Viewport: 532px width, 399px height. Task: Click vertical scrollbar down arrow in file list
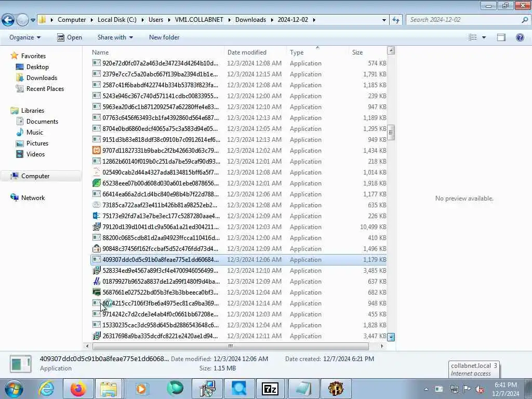click(x=391, y=337)
